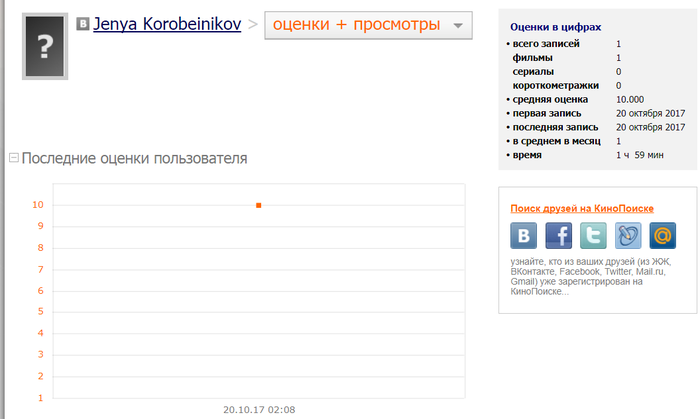Click the orange data point on the chart
Viewport: 700px width, 419px height.
tap(258, 205)
